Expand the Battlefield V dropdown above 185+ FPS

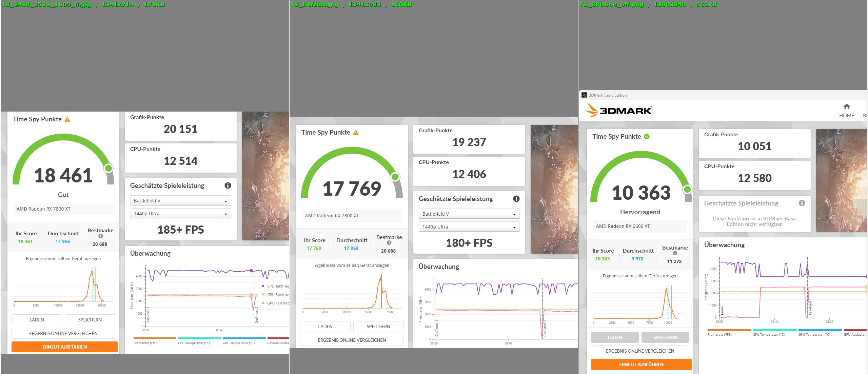point(180,201)
